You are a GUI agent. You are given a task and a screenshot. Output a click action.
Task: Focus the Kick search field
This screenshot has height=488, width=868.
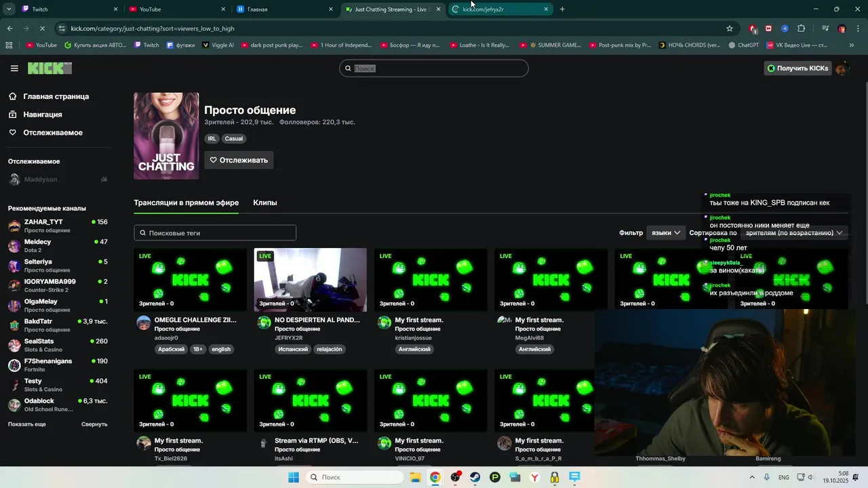tap(434, 68)
